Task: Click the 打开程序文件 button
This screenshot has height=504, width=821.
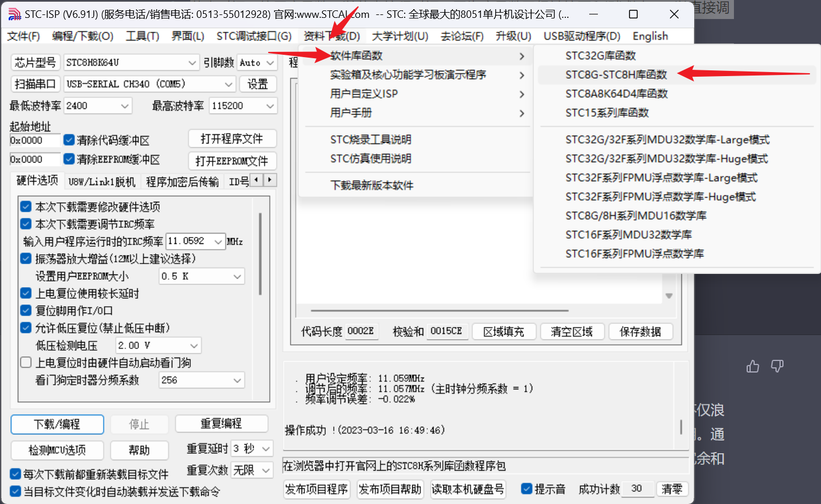Action: coord(232,138)
